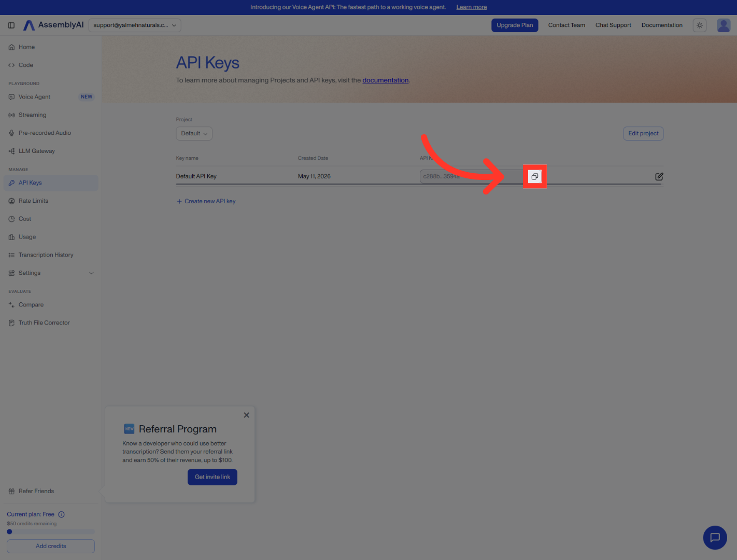Screen dimensions: 737x560
Task: Open Compare under Evaluate
Action: point(51,305)
